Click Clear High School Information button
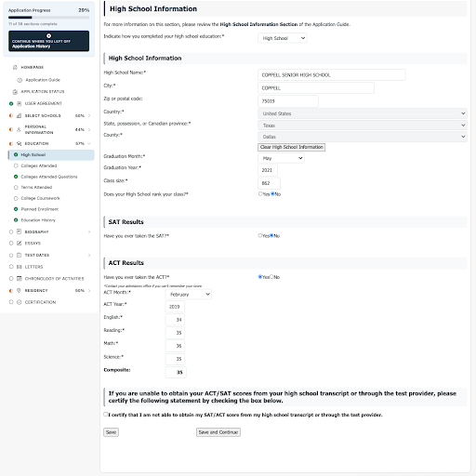Screen dimensions: 476x476 pyautogui.click(x=291, y=147)
